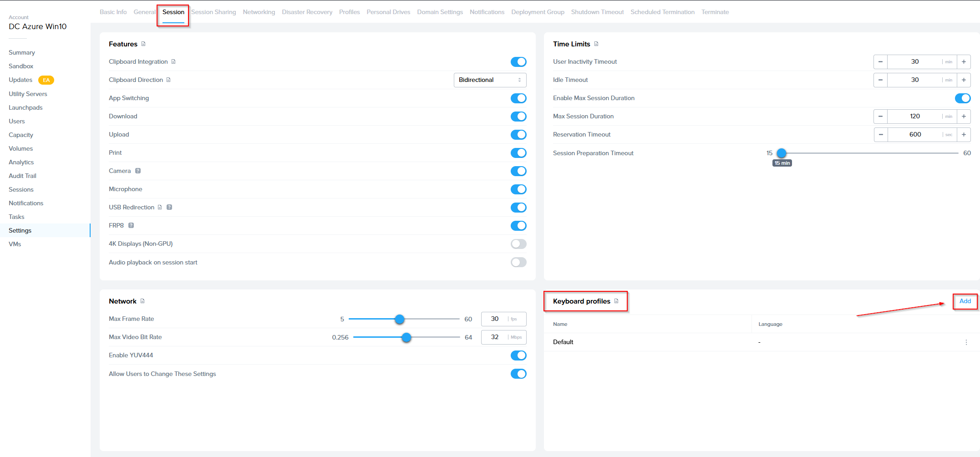The image size is (980, 457).
Task: Enable 4K Displays (Non-GPU) toggle
Action: 518,244
